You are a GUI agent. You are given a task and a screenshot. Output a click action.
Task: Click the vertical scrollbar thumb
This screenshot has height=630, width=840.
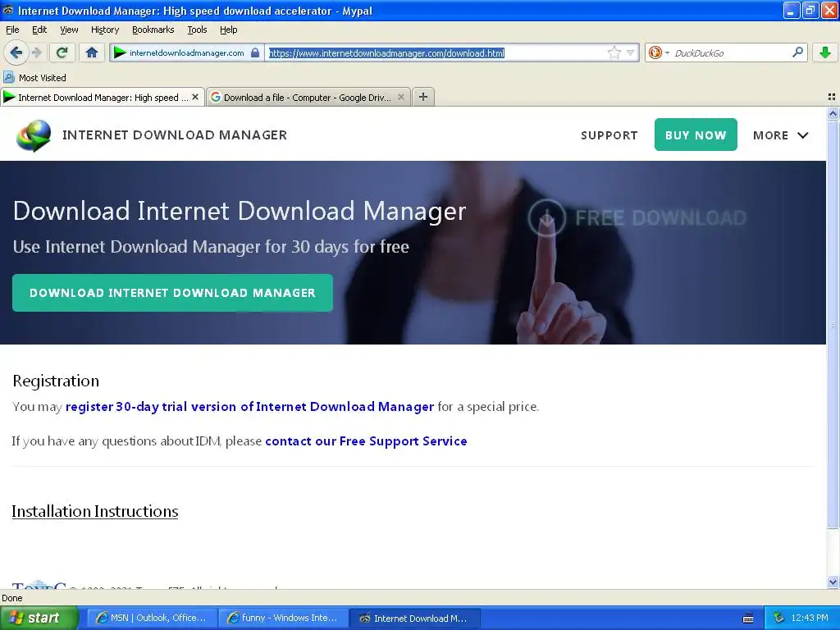pos(833,324)
